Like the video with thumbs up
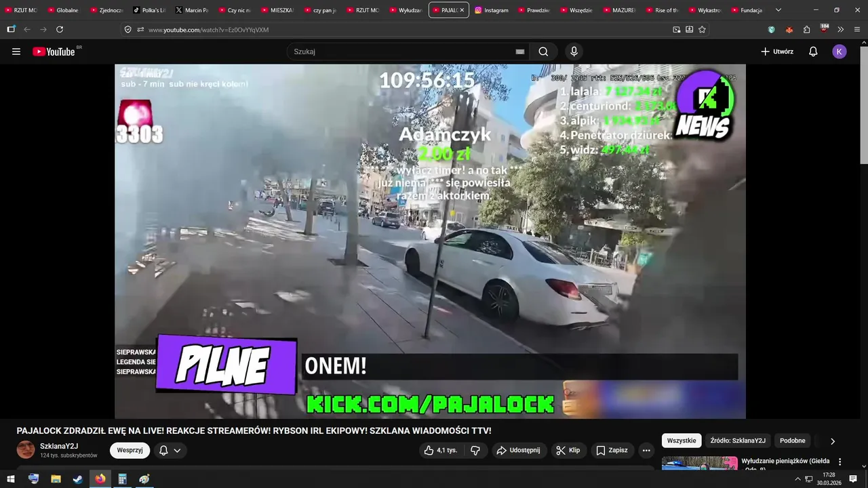This screenshot has width=868, height=488. click(441, 450)
